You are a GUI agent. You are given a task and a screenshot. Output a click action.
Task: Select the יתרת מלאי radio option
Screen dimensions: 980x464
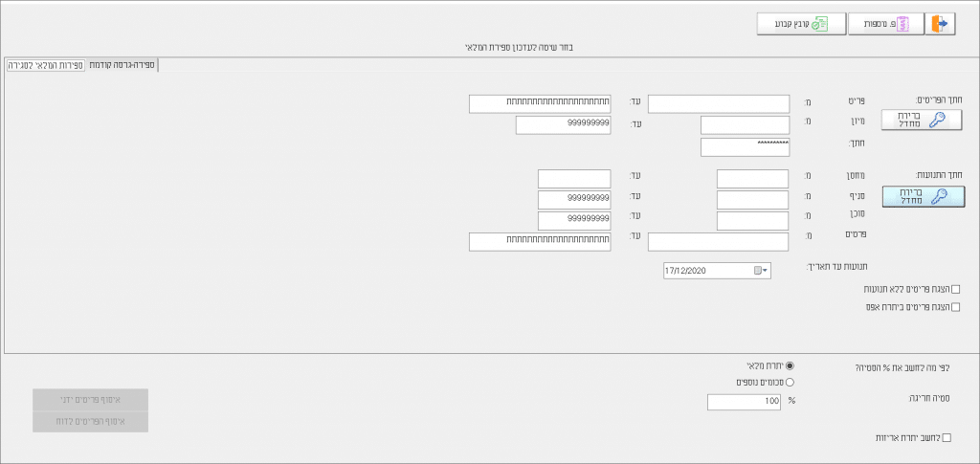[790, 365]
